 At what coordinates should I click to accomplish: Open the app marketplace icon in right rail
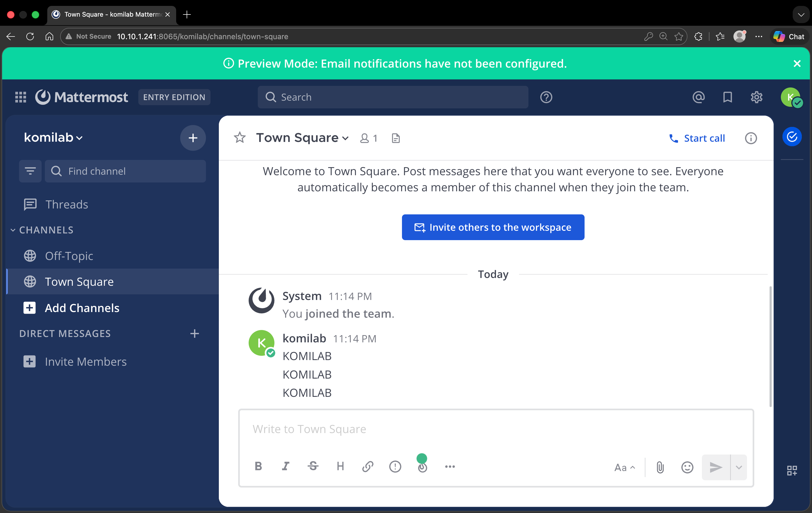pos(792,470)
